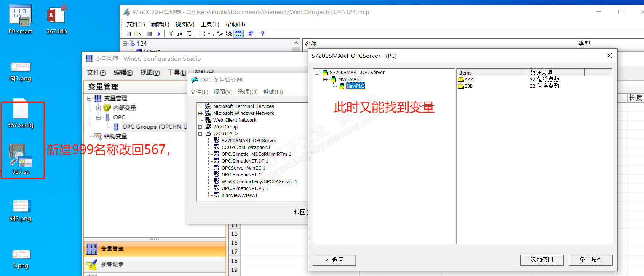644x276 pixels.
Task: Open the 报警记录 navigation bar button
Action: click(x=155, y=265)
